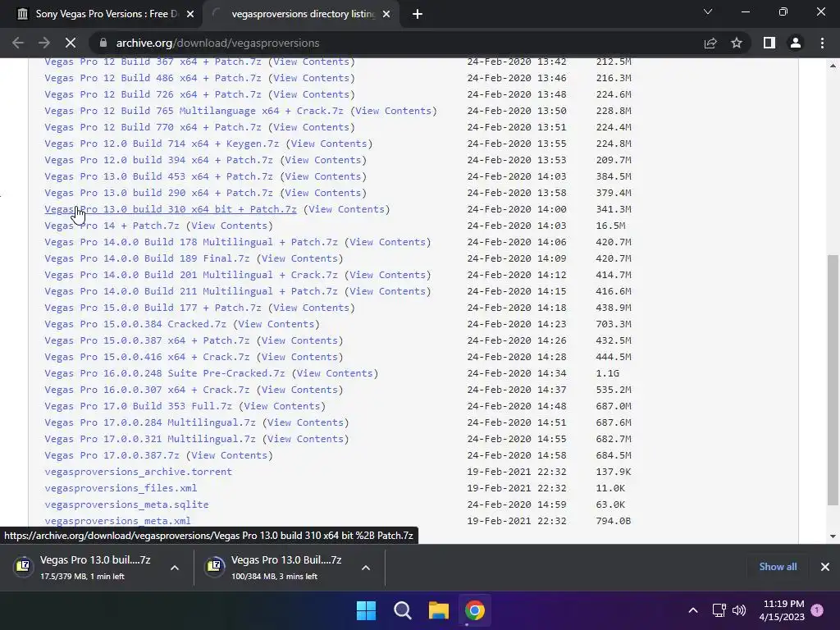The image size is (840, 630).
Task: Click the 19-Feb-2021 22:32 date for archive.torrent
Action: click(517, 472)
